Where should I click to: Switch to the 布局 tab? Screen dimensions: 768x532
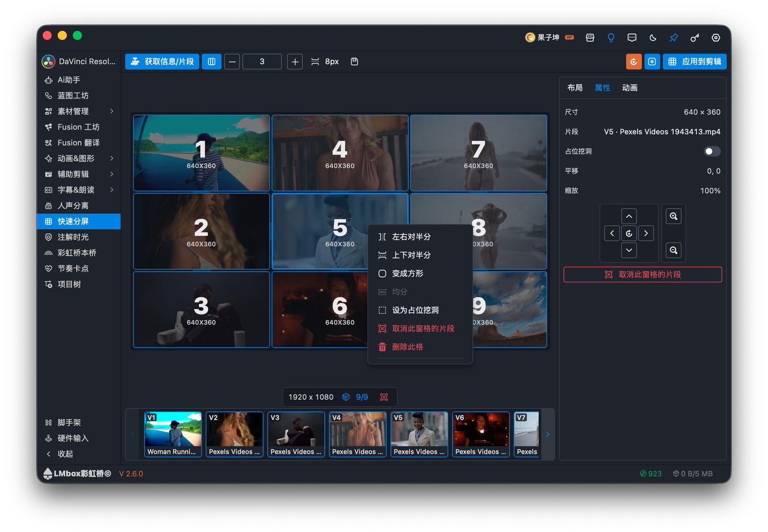575,88
